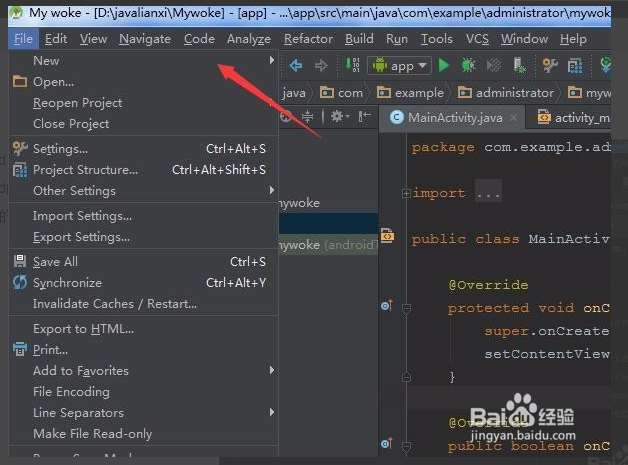The width and height of the screenshot is (628, 465).
Task: Select File Encoding
Action: pos(143,392)
